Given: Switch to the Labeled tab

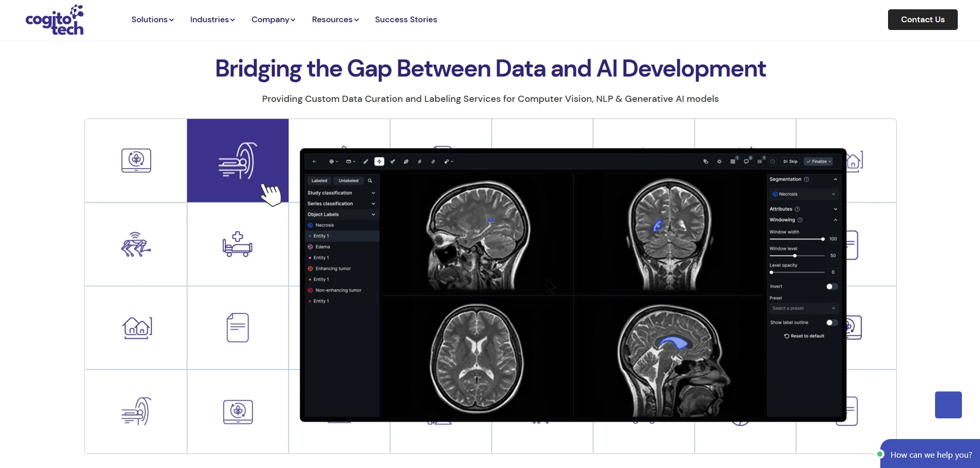Looking at the screenshot, I should tap(319, 180).
